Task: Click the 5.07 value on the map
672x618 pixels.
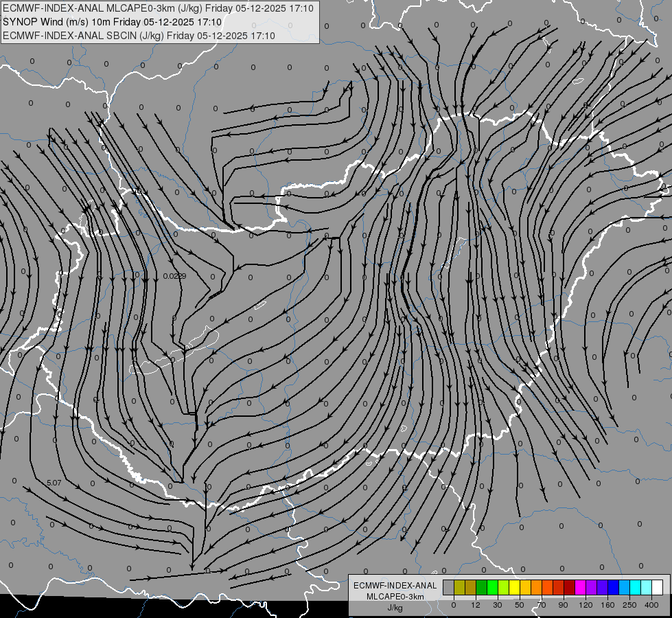Action: 54,483
